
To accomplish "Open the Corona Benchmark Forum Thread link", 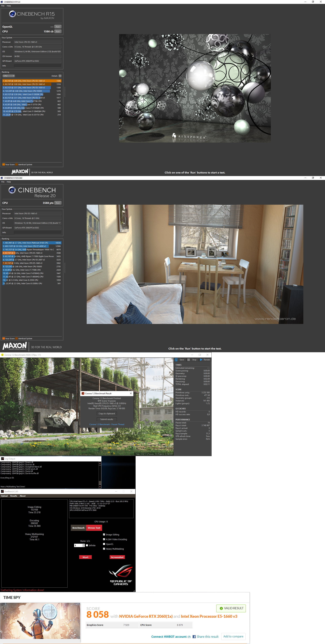I will (107, 424).
